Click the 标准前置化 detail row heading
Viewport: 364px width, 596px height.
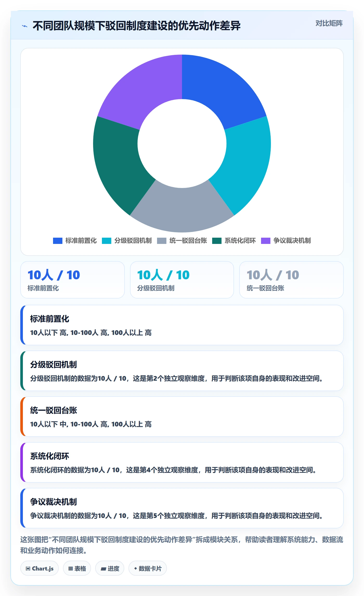pyautogui.click(x=50, y=319)
